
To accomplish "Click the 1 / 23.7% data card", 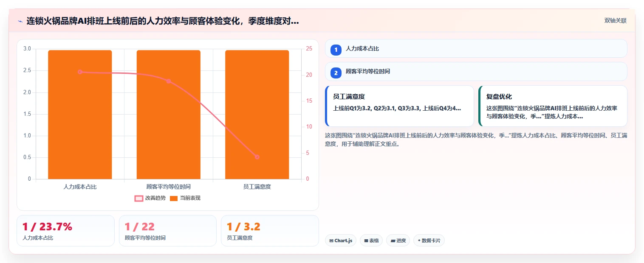I will tap(65, 231).
